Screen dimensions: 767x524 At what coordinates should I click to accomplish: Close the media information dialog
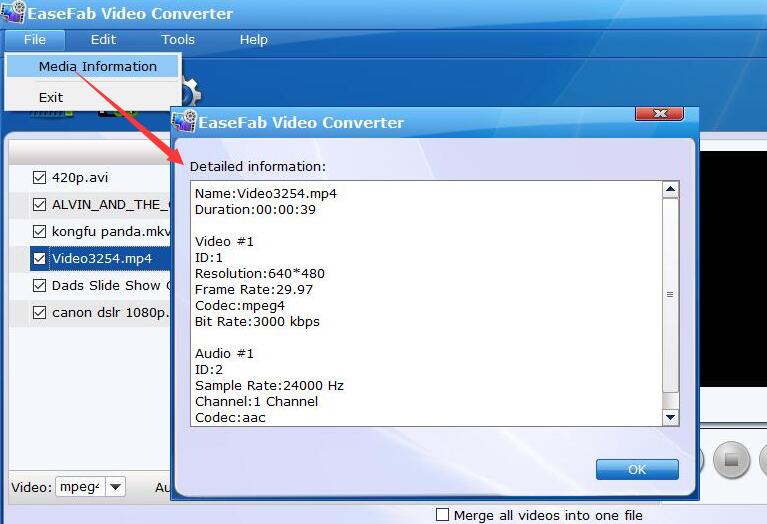click(659, 114)
